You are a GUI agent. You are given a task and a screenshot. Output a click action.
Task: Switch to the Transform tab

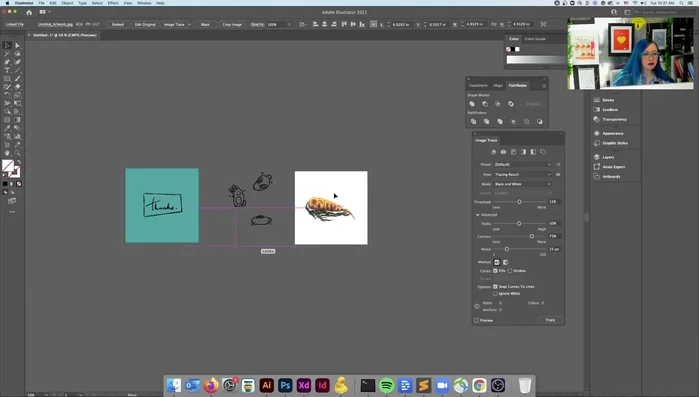point(478,86)
